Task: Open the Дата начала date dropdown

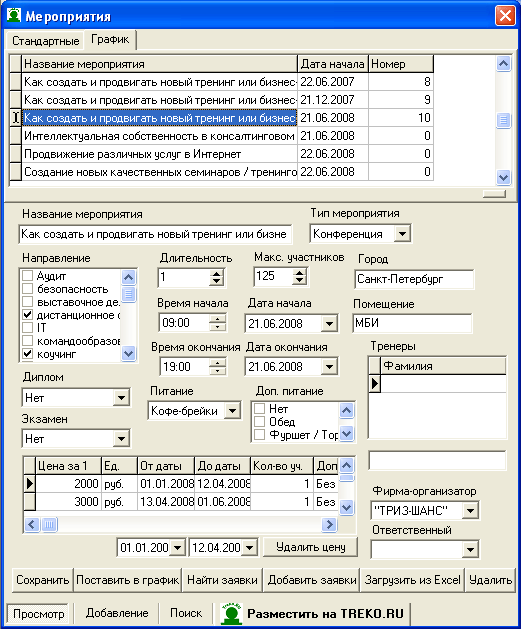Action: 329,323
